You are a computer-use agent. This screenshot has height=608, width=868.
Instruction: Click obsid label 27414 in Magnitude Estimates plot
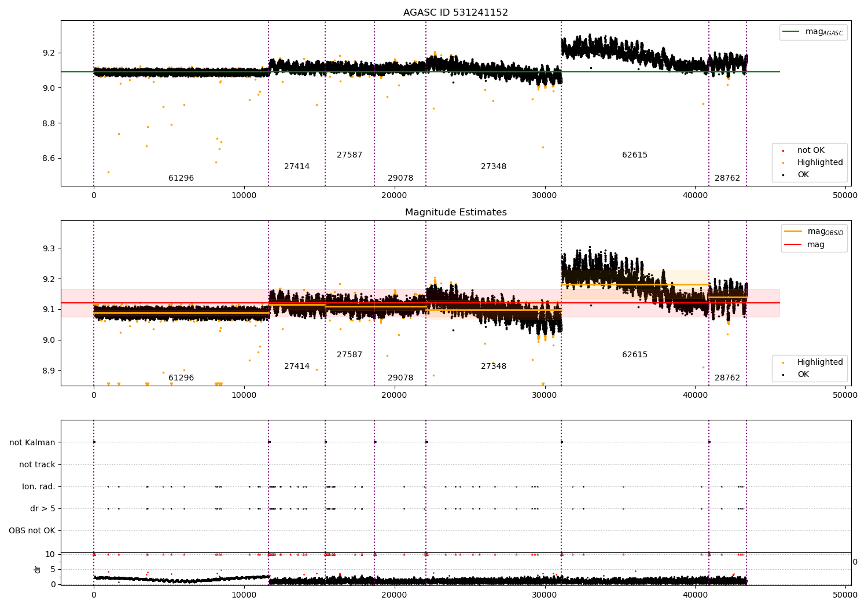297,367
